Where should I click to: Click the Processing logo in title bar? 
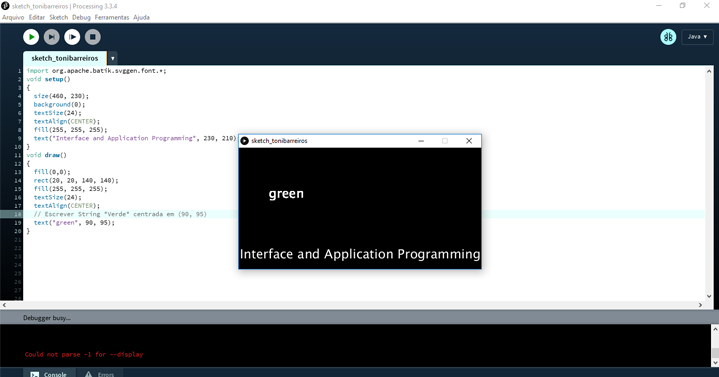pyautogui.click(x=6, y=6)
